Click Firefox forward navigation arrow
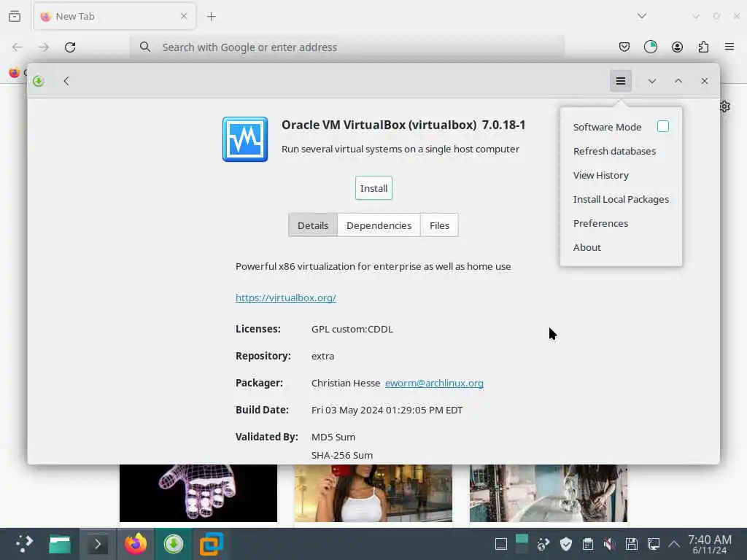747x560 pixels. tap(43, 47)
